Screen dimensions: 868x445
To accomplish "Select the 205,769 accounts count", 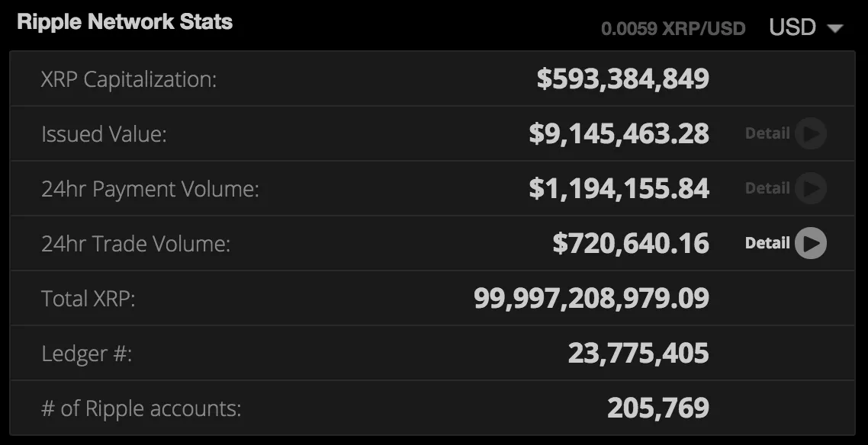I will coord(658,408).
